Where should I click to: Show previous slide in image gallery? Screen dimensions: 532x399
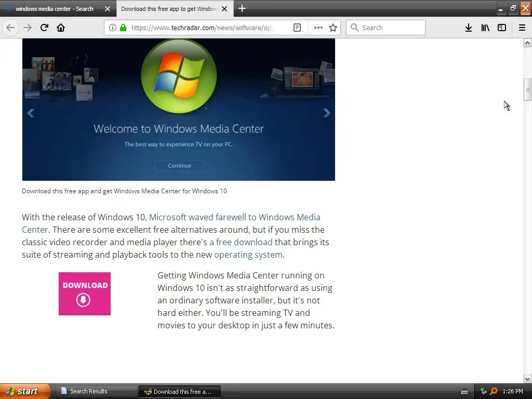(31, 113)
